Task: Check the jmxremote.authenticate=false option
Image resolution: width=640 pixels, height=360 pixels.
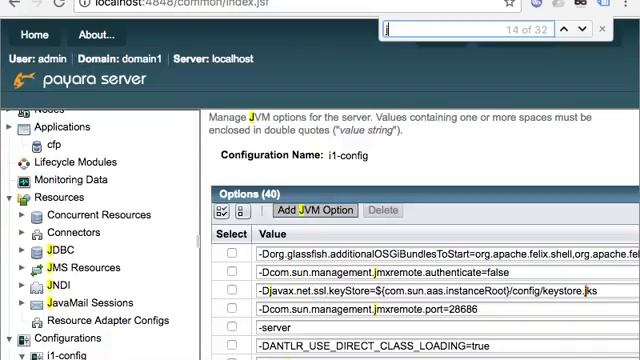Action: (x=232, y=271)
